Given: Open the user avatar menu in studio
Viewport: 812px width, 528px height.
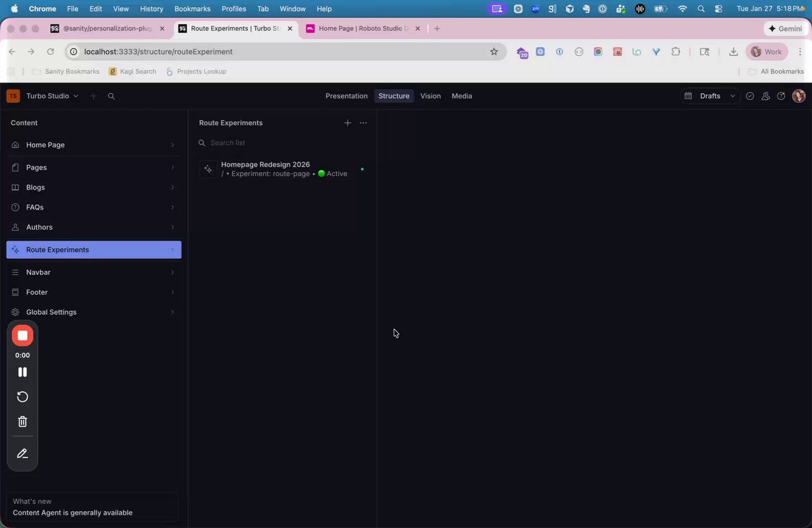Looking at the screenshot, I should click(799, 96).
